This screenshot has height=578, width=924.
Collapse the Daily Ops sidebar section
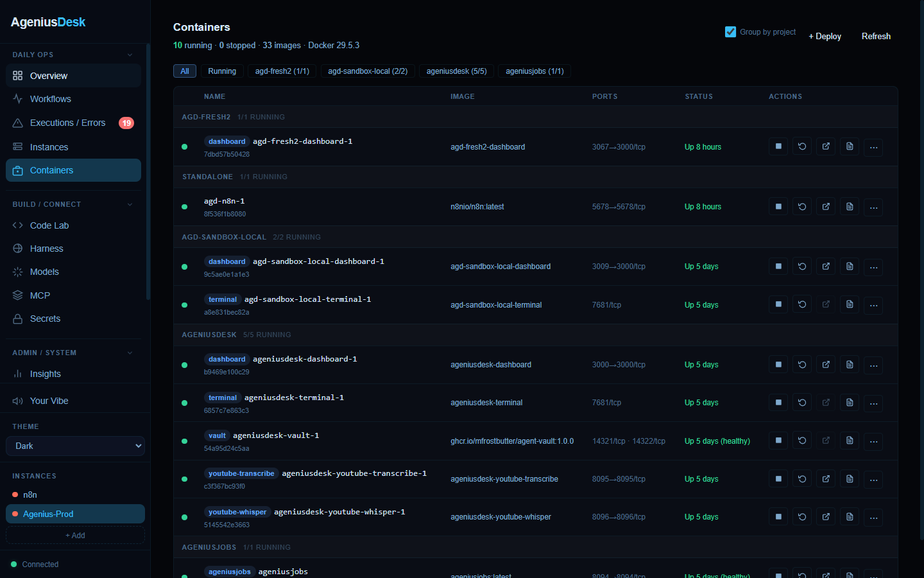(130, 55)
